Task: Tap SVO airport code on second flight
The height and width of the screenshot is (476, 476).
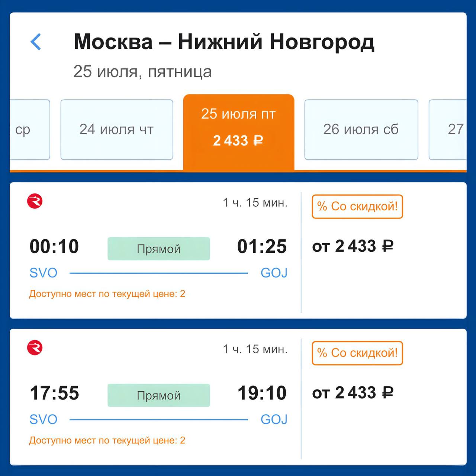Action: coord(44,419)
